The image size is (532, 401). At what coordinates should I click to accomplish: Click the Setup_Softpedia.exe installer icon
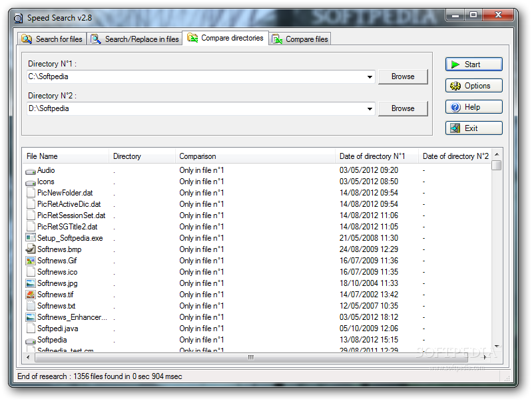coord(31,237)
